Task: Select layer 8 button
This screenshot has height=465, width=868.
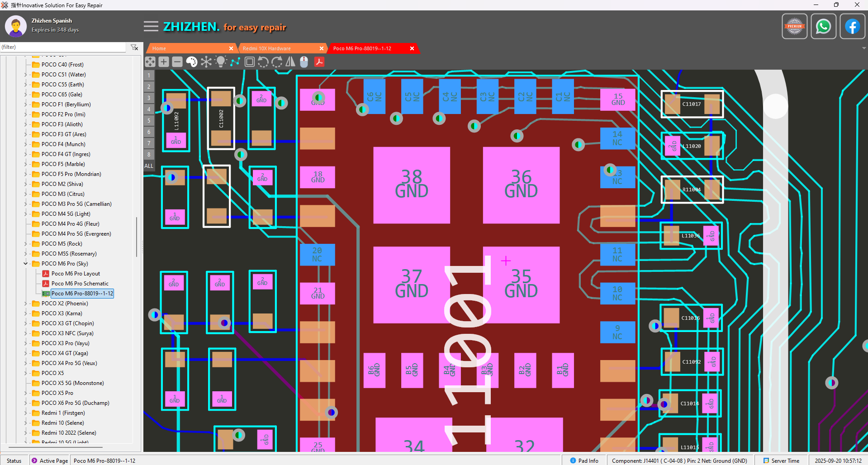Action: click(149, 154)
